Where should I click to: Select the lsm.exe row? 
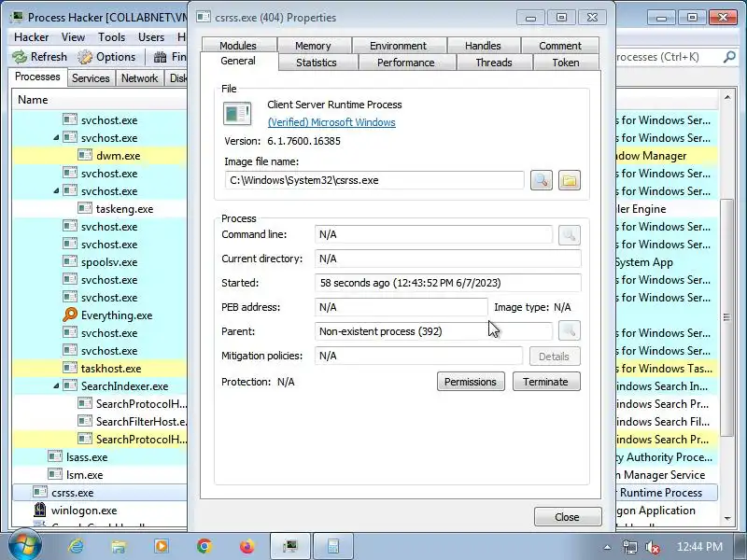coord(100,475)
